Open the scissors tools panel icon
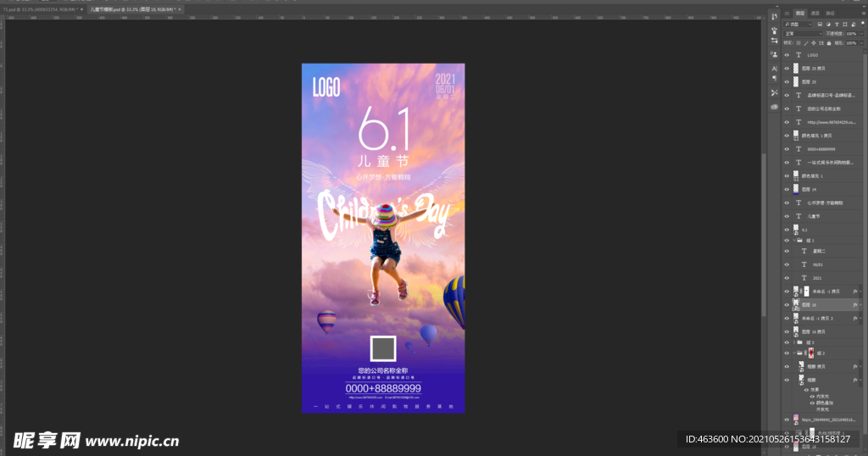Viewport: 868px width, 456px height. coord(775,92)
